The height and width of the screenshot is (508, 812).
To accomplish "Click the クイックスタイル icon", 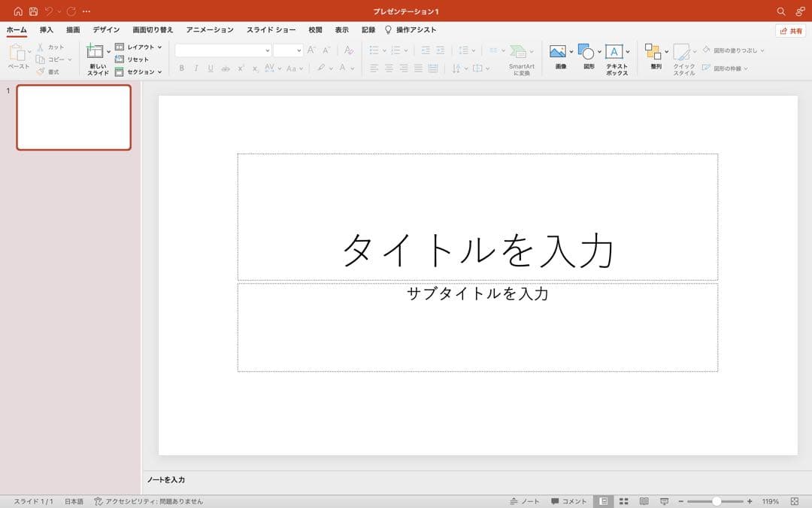I will tap(681, 51).
